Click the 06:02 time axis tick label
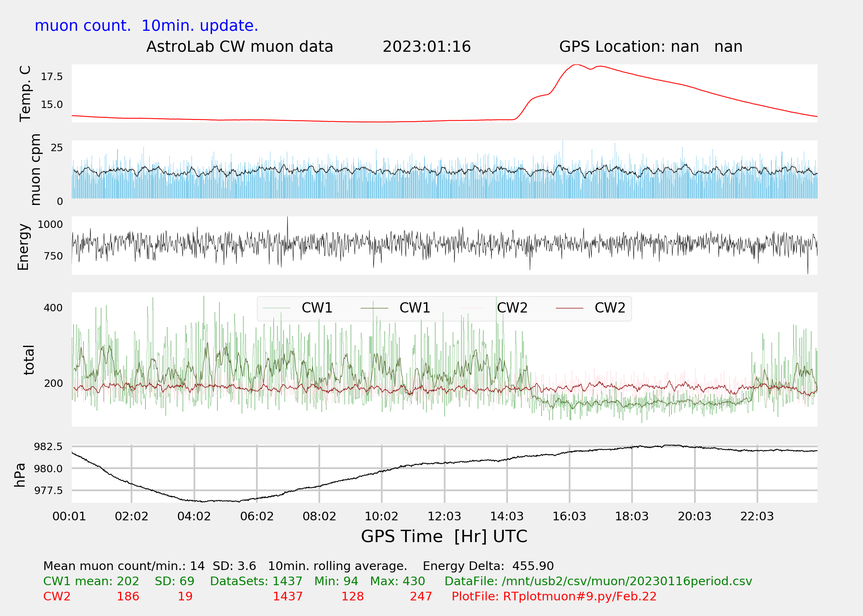The height and width of the screenshot is (616, 863). 257,516
